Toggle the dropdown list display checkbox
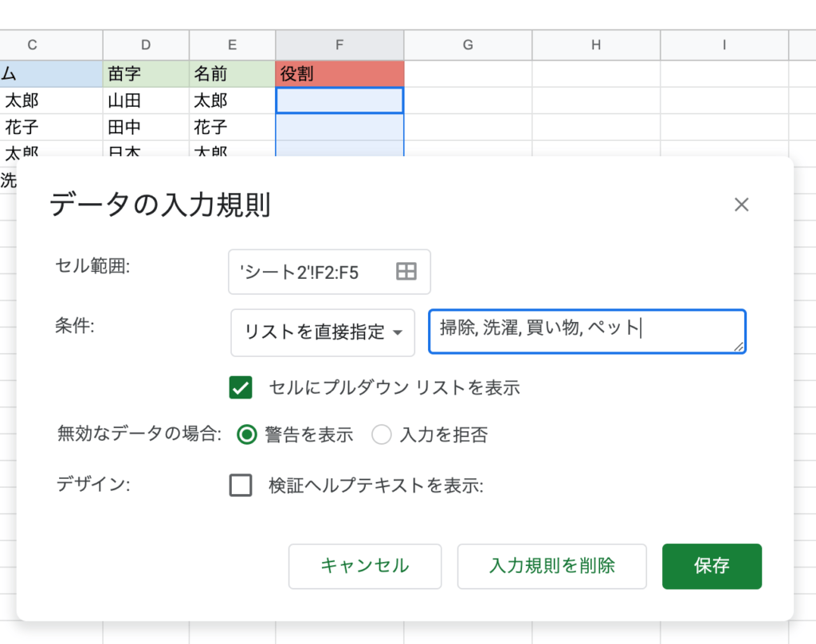 tap(241, 388)
